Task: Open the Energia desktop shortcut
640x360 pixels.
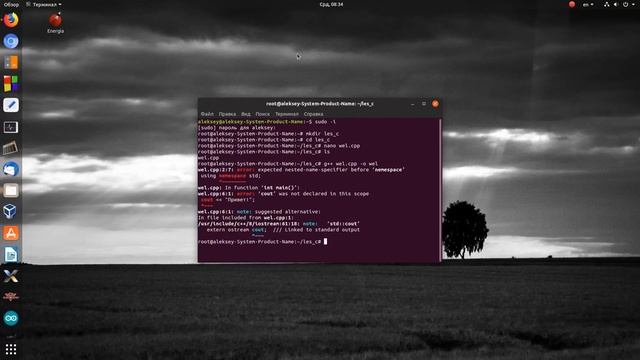Action: tap(56, 23)
